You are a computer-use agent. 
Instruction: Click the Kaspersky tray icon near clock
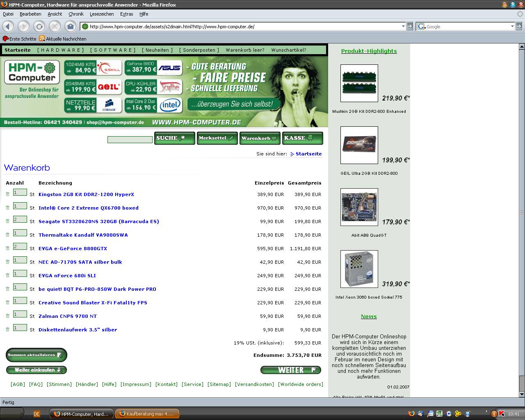point(501,414)
